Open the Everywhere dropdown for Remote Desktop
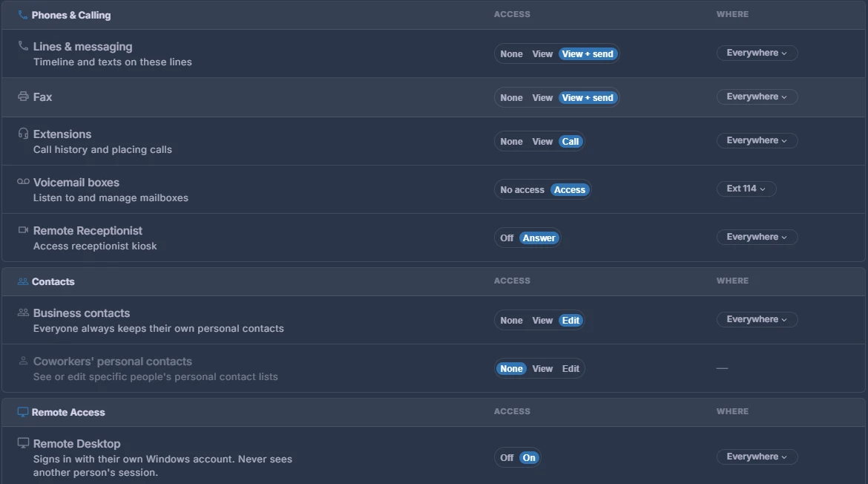 click(x=757, y=457)
